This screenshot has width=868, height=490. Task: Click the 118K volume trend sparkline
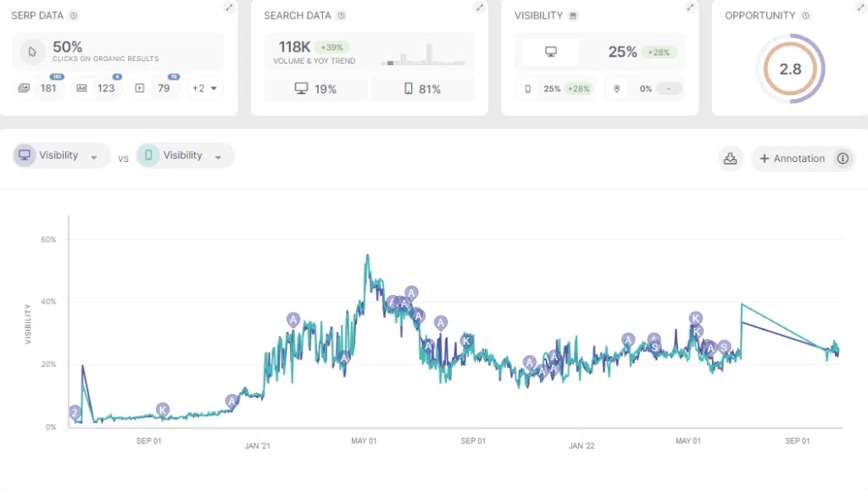(x=424, y=55)
